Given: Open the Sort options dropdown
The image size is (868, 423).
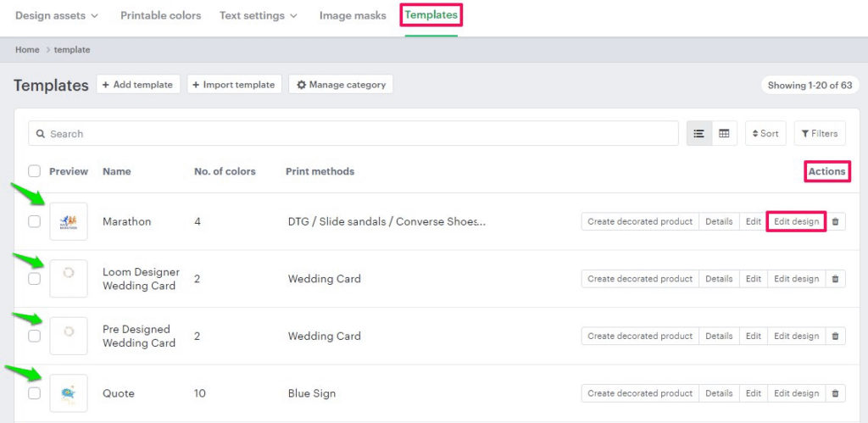Looking at the screenshot, I should [765, 134].
